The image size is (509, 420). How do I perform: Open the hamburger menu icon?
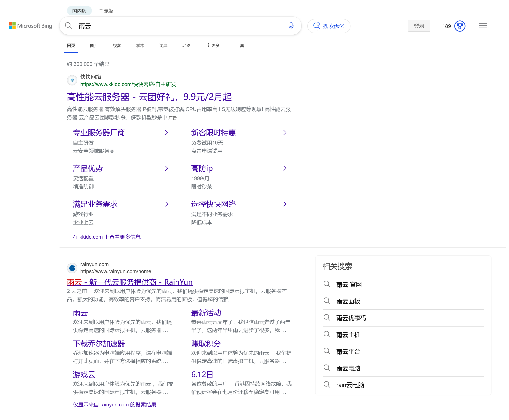tap(483, 26)
